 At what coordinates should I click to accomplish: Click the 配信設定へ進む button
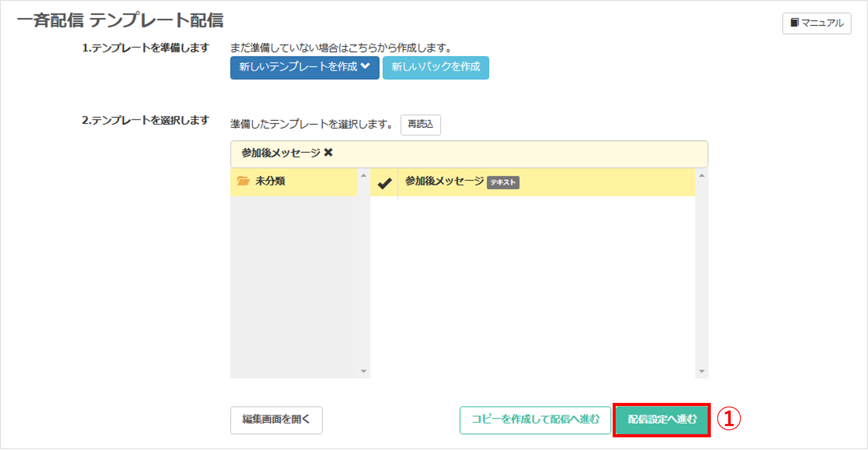point(662,420)
